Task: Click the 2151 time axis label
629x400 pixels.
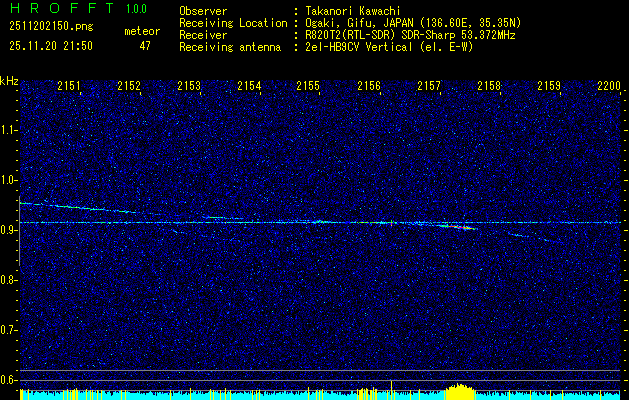Action: (x=69, y=87)
